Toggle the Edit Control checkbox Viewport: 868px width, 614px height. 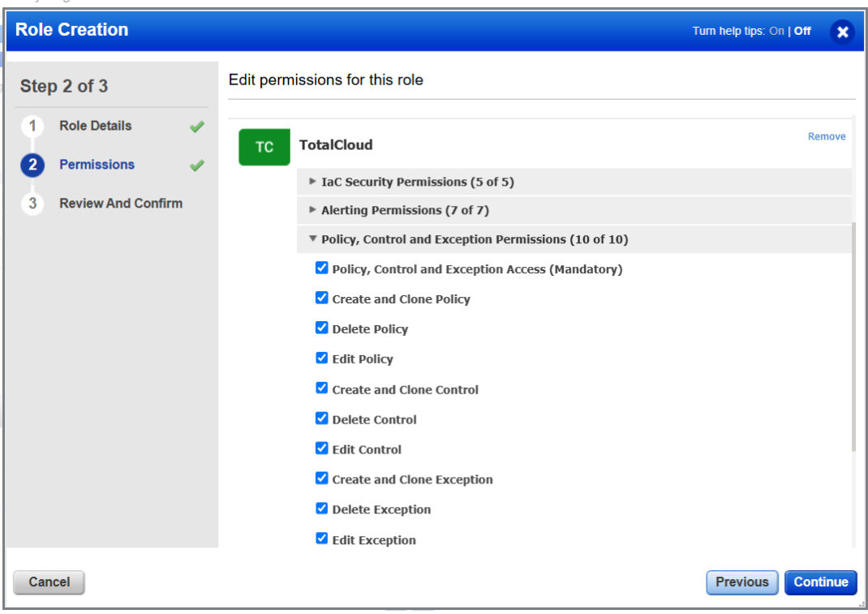(x=321, y=448)
